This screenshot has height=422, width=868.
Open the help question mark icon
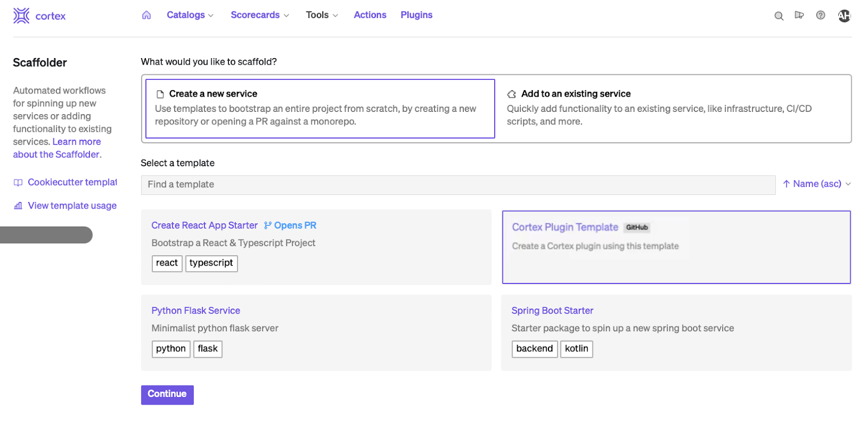(x=820, y=15)
